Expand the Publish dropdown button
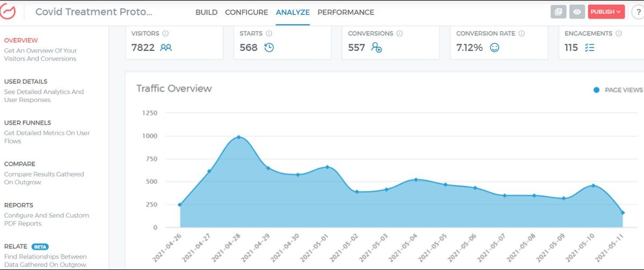The height and width of the screenshot is (270, 644). click(606, 12)
